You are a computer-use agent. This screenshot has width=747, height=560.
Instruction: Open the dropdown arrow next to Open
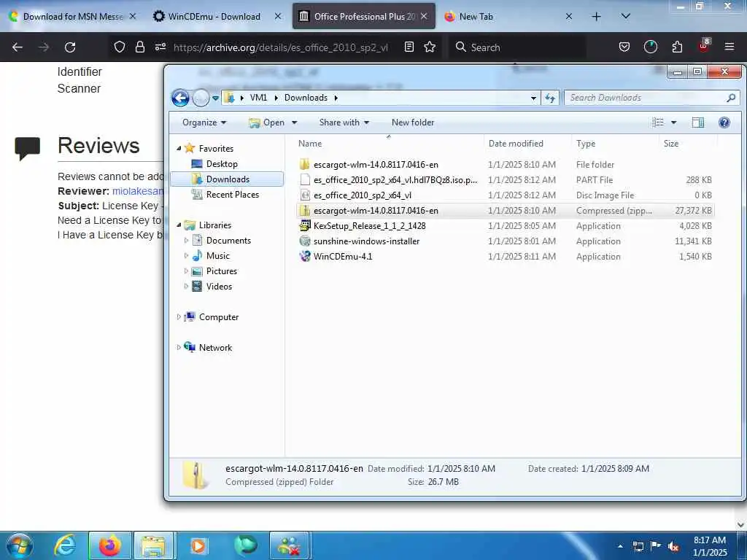click(295, 122)
